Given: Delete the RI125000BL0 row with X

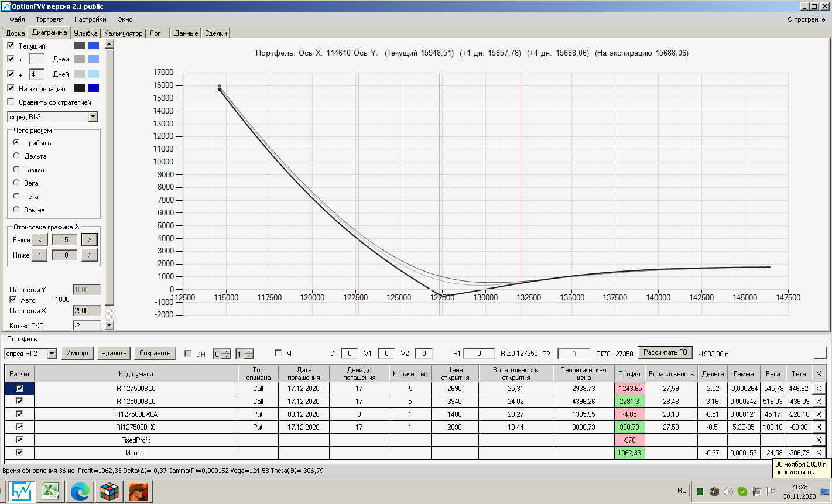Looking at the screenshot, I should 819,402.
